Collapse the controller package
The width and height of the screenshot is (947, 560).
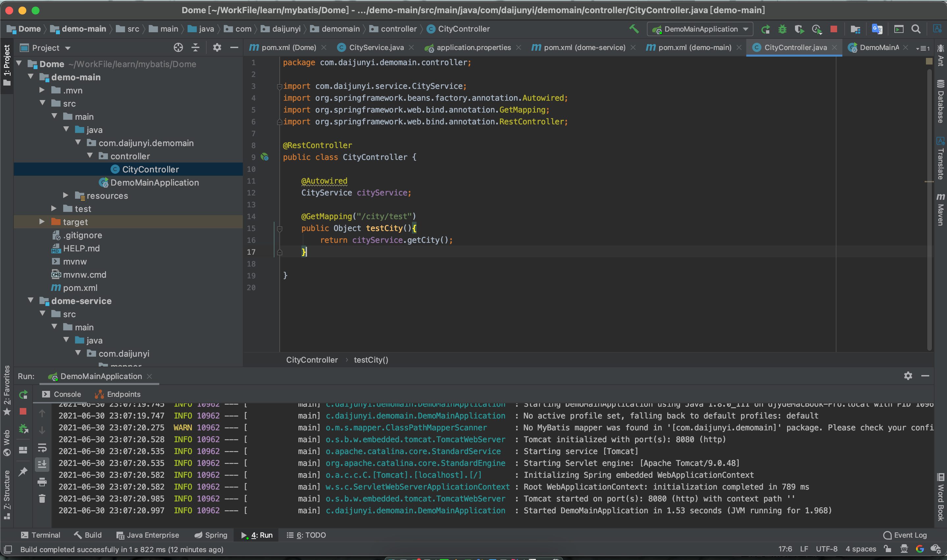(90, 156)
